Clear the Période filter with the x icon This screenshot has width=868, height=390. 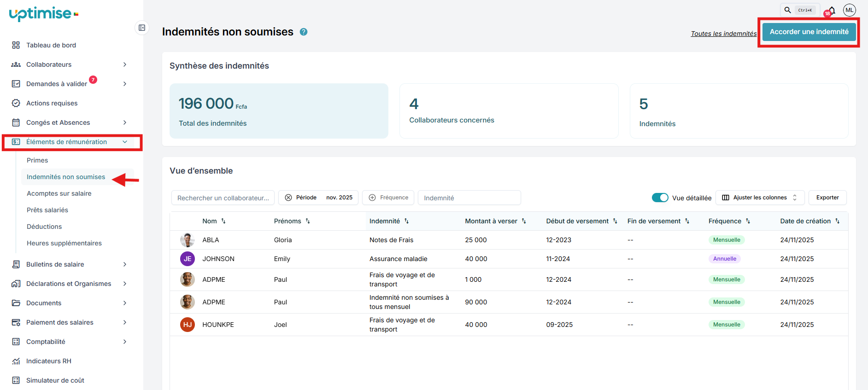click(x=288, y=198)
